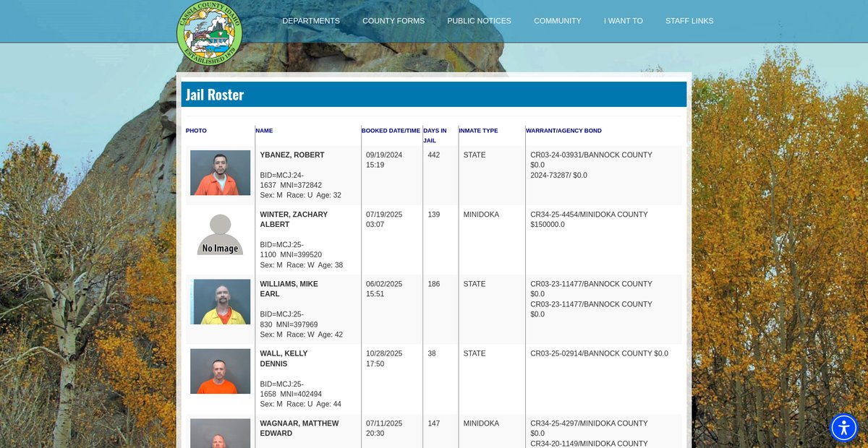Open the I Want To menu
This screenshot has width=868, height=448.
tap(624, 21)
